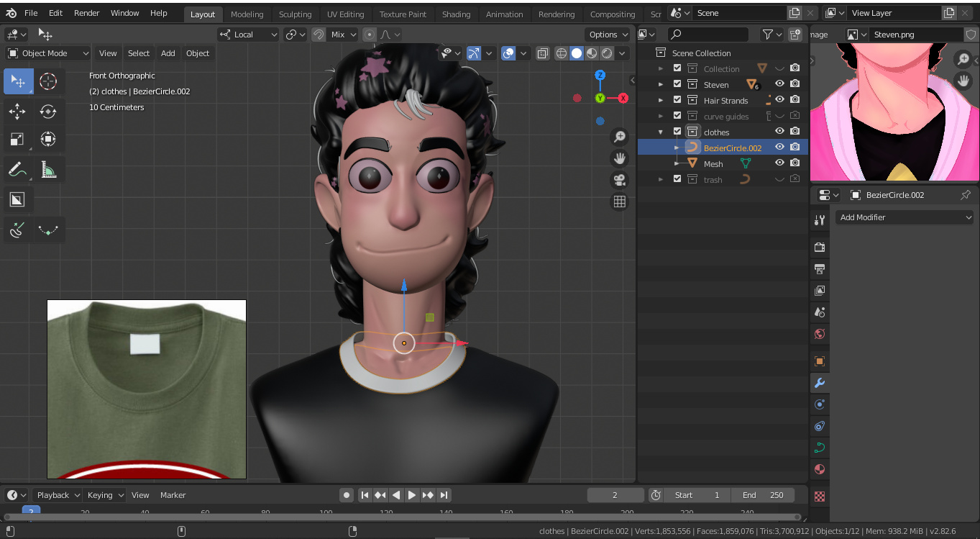Select the Add Cube tool icon

click(x=18, y=199)
